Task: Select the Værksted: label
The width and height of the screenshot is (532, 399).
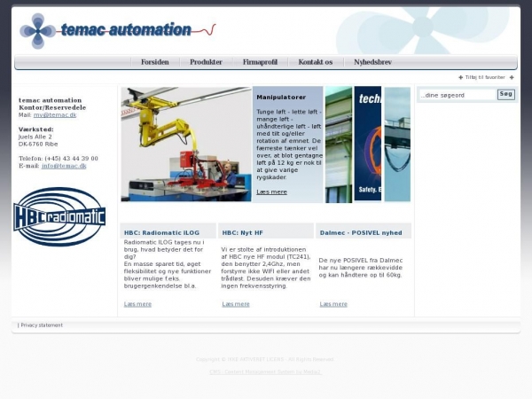Action: [x=36, y=129]
